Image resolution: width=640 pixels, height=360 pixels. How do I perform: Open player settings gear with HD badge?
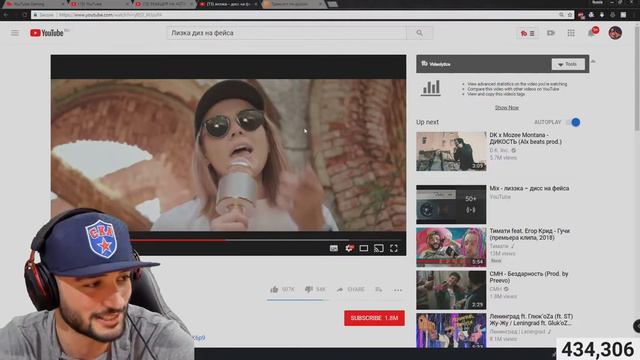[x=349, y=248]
